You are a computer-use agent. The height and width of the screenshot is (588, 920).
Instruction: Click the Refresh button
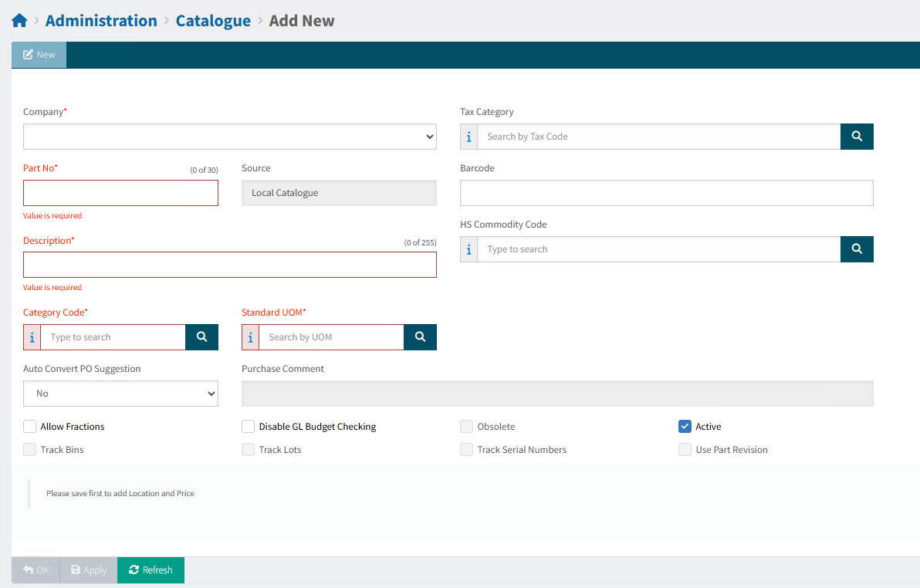pyautogui.click(x=151, y=569)
